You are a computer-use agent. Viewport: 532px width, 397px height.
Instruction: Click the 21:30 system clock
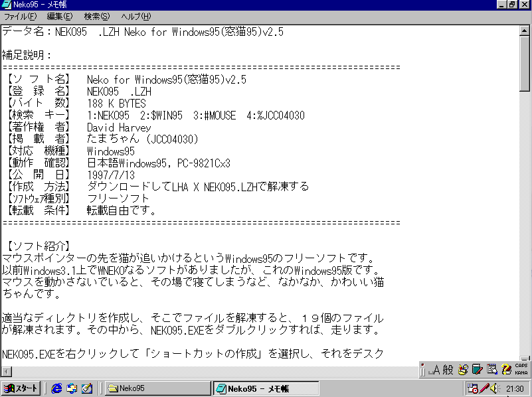point(515,388)
